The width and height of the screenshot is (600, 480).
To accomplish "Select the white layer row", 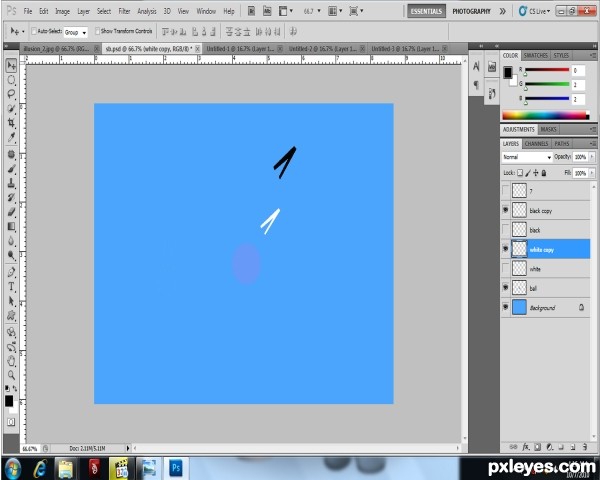I will click(546, 269).
